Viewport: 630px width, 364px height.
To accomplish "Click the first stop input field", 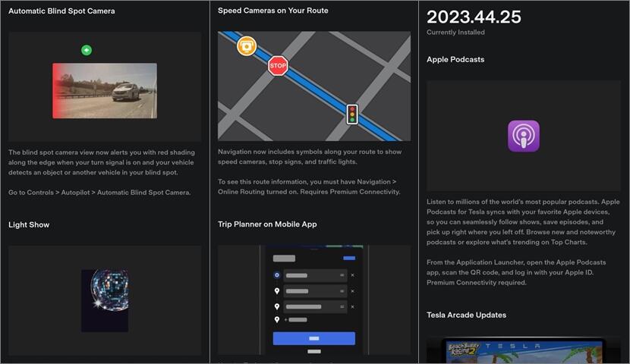I will (x=308, y=275).
